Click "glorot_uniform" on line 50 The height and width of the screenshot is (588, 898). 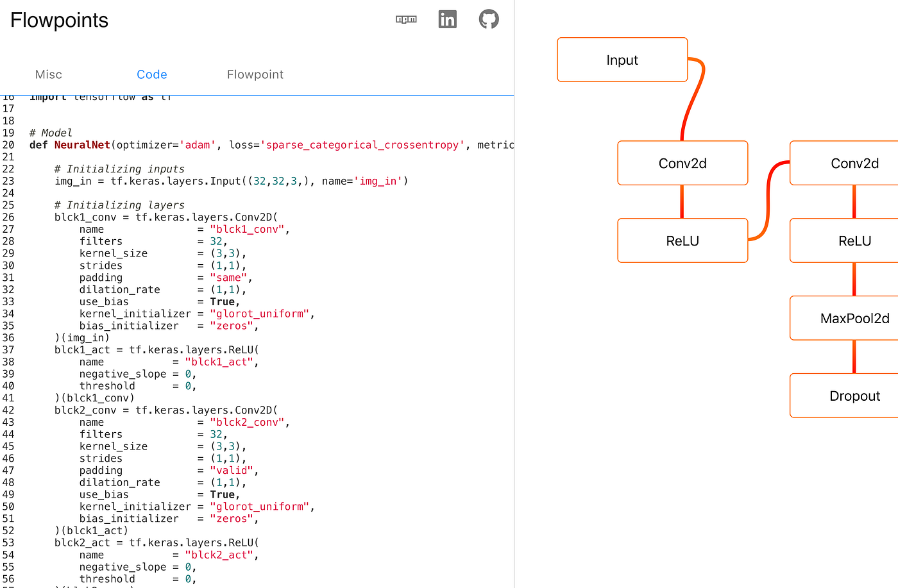click(x=260, y=507)
